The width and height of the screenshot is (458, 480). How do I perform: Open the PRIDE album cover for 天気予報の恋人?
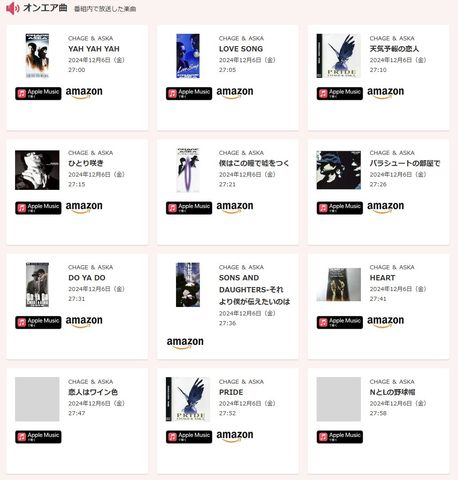[339, 56]
